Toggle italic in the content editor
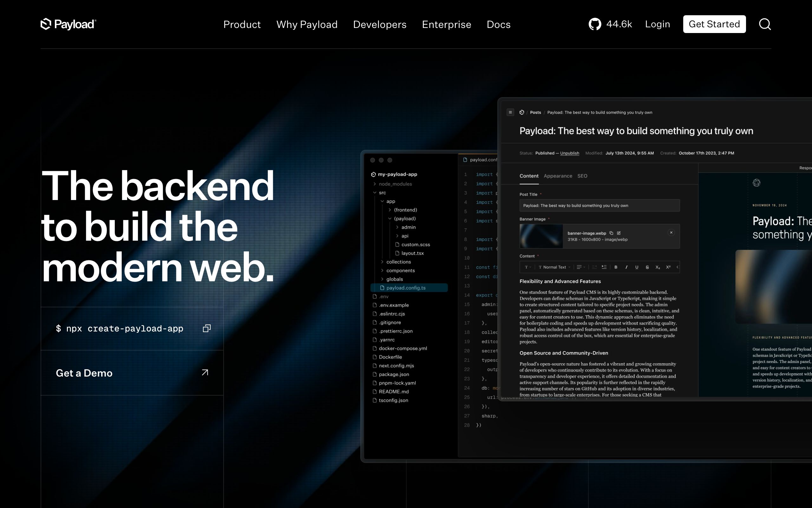 pyautogui.click(x=626, y=267)
